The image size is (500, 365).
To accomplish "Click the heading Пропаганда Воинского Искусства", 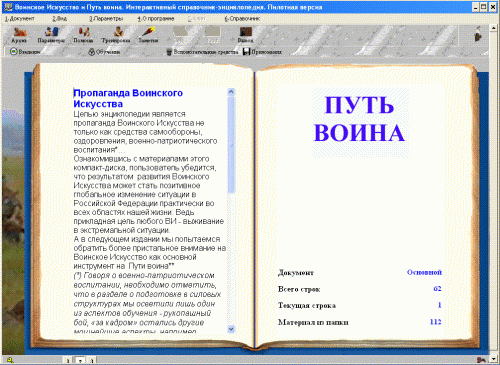I will click(x=128, y=98).
